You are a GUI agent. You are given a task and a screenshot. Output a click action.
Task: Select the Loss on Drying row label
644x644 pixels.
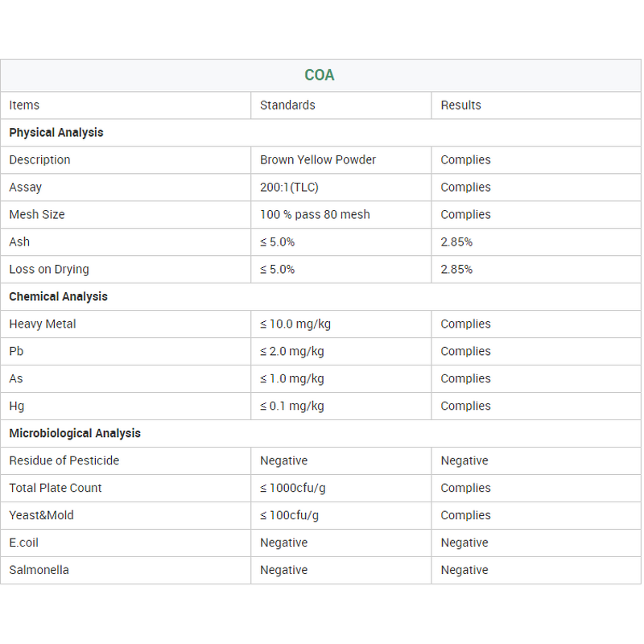(x=49, y=270)
